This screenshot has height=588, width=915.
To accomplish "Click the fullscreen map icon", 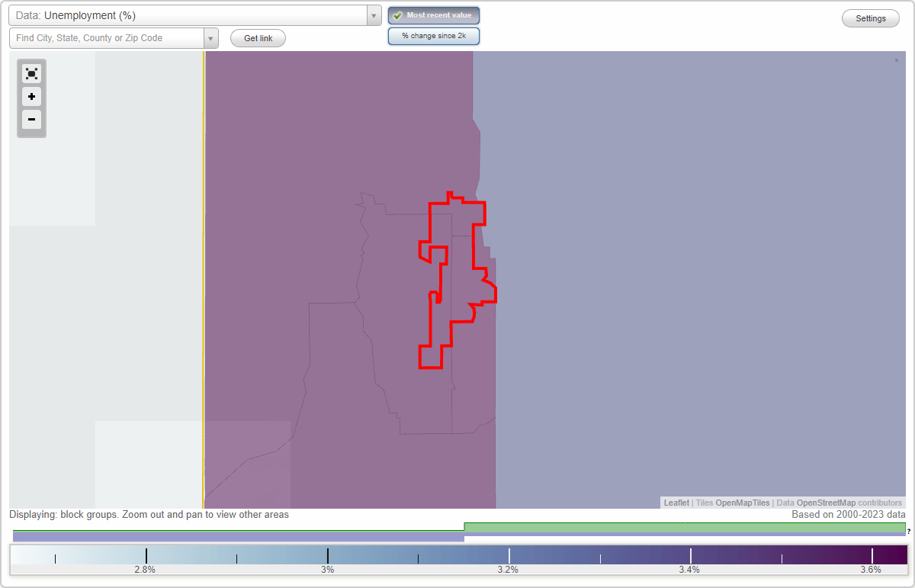I will [x=31, y=73].
